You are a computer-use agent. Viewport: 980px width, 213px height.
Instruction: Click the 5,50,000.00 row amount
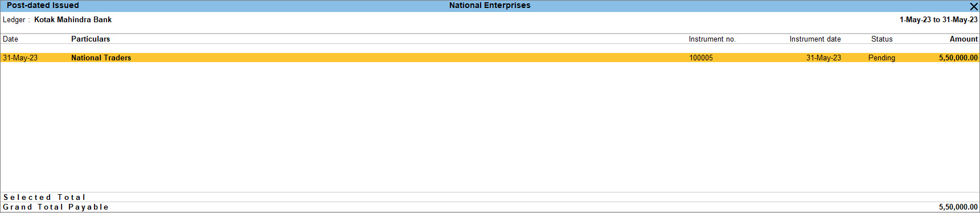tap(958, 58)
